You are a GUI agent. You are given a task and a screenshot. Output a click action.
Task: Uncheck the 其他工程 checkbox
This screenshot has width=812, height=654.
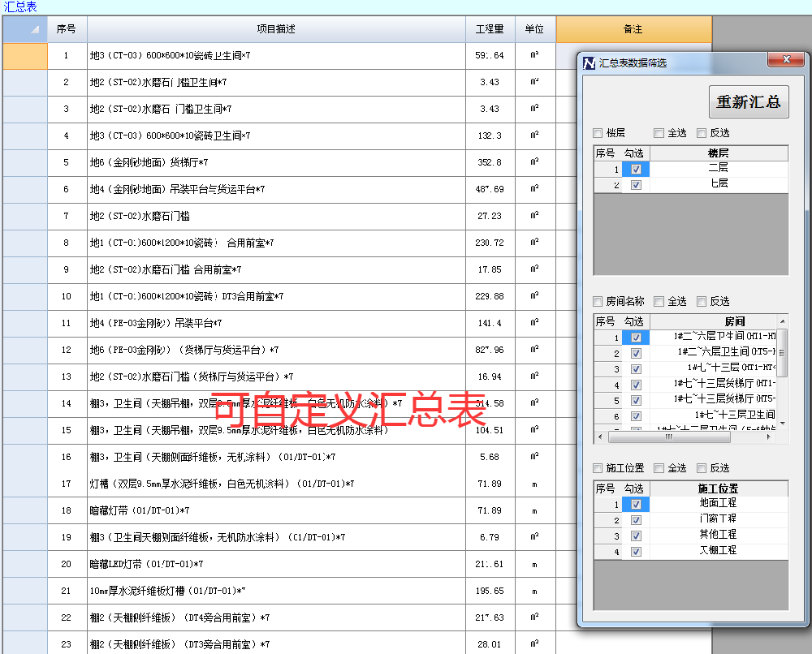pos(636,536)
